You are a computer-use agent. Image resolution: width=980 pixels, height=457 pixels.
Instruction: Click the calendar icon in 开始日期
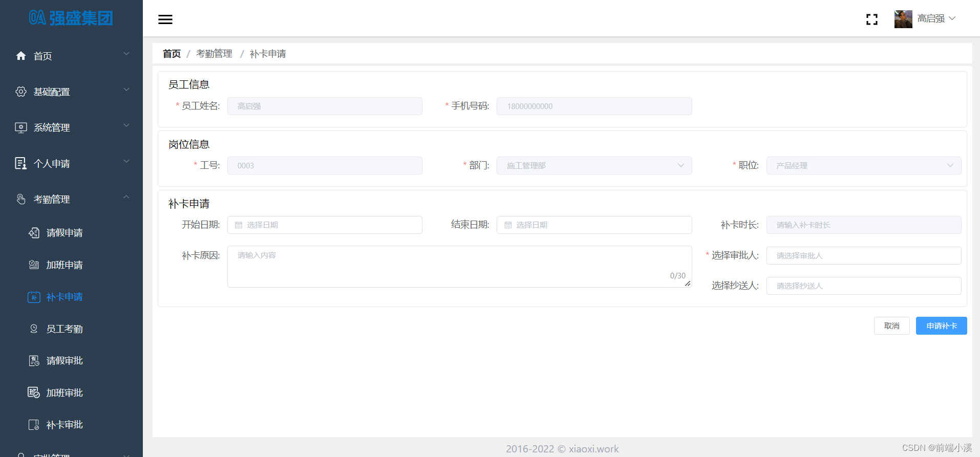(239, 225)
